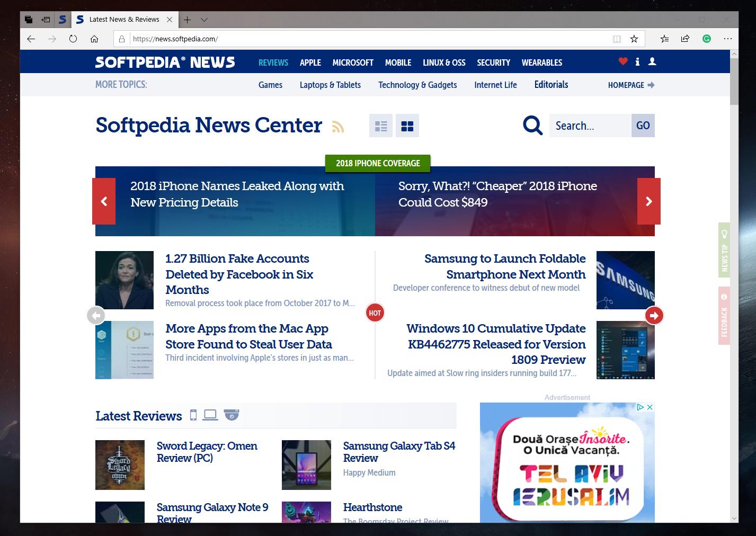Click gray left arrow of hot news
The width and height of the screenshot is (756, 536).
96,316
